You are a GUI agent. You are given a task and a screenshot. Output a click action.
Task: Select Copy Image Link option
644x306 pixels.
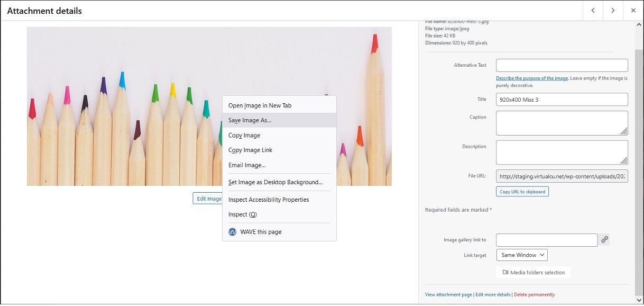(x=250, y=150)
